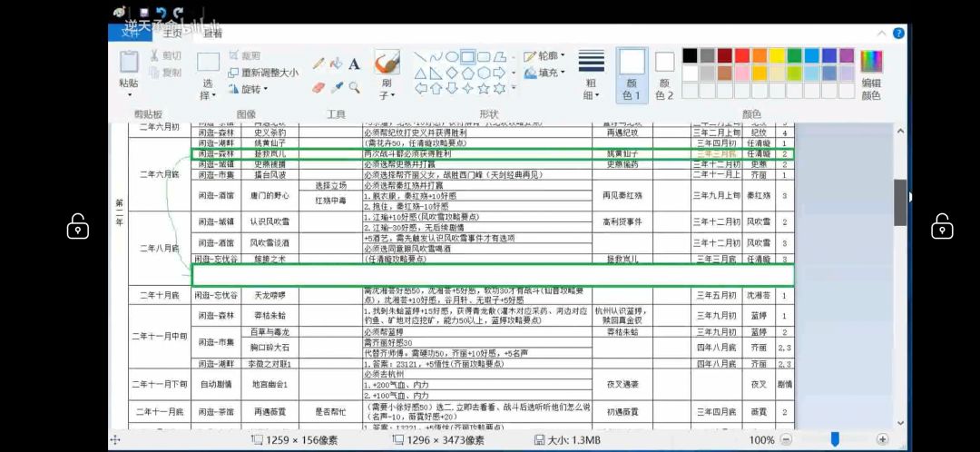980x452 pixels.
Task: Click the Paste clipboard icon
Action: click(130, 62)
